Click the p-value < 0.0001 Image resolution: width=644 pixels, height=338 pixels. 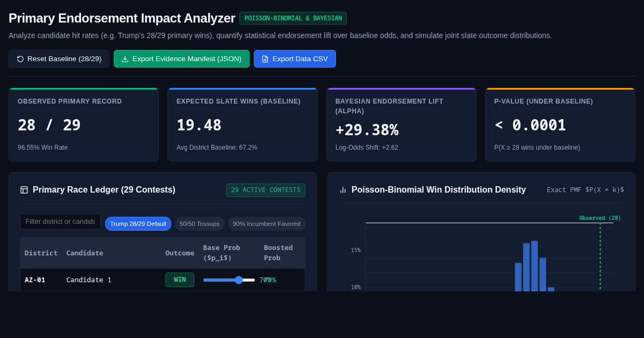click(530, 125)
